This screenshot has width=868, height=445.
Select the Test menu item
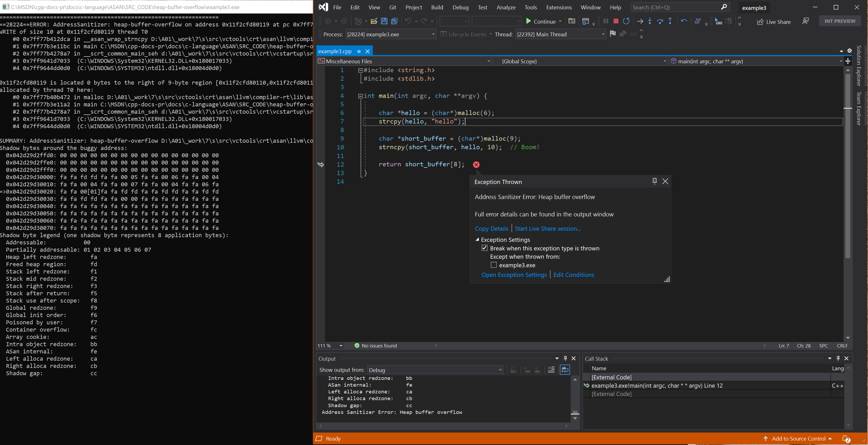point(482,7)
